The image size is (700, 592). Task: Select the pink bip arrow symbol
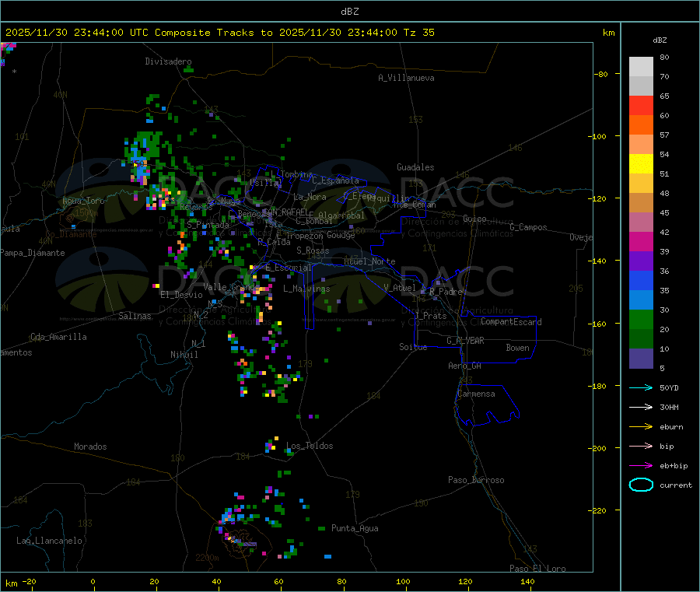coord(641,446)
